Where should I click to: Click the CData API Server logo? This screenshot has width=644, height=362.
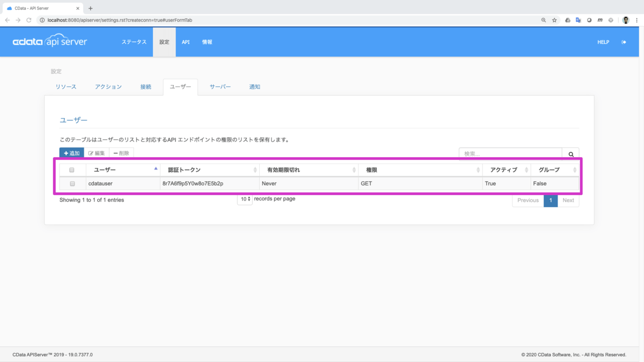point(49,42)
